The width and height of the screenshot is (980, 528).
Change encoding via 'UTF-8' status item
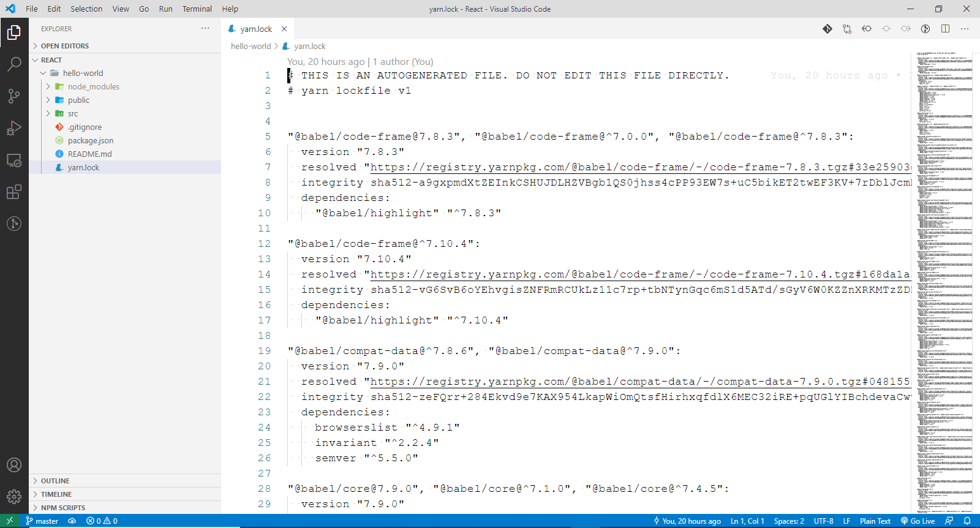(x=824, y=521)
